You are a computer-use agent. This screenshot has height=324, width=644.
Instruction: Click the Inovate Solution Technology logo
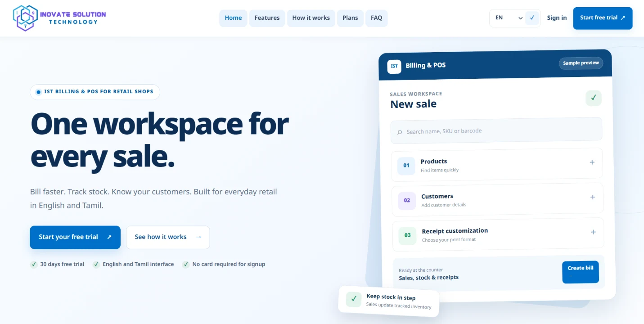pyautogui.click(x=59, y=18)
